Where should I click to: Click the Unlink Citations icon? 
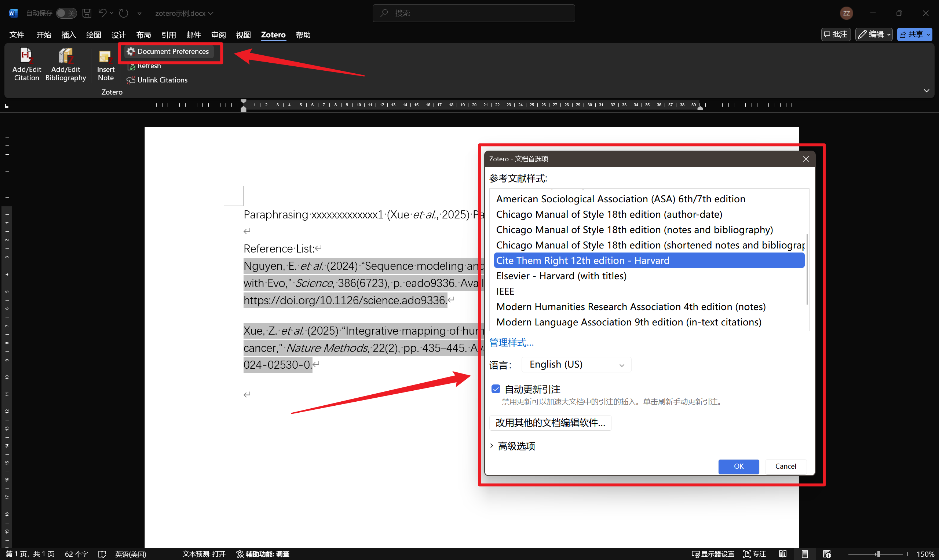tap(131, 80)
